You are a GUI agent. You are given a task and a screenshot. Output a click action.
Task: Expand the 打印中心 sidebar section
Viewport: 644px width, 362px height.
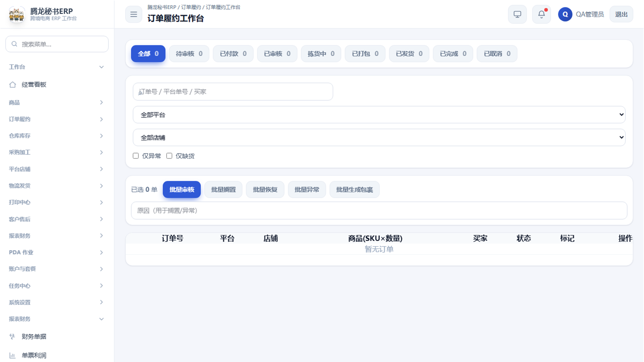57,202
